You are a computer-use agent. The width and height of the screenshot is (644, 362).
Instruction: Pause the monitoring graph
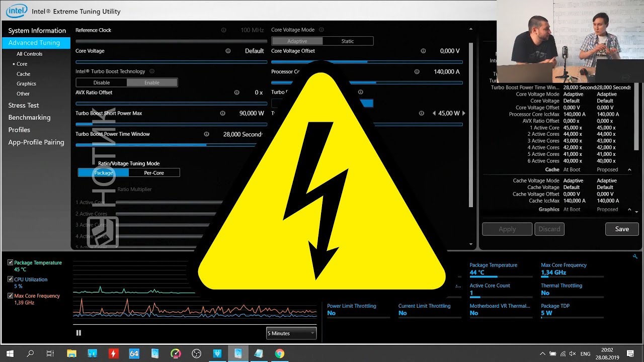click(78, 333)
